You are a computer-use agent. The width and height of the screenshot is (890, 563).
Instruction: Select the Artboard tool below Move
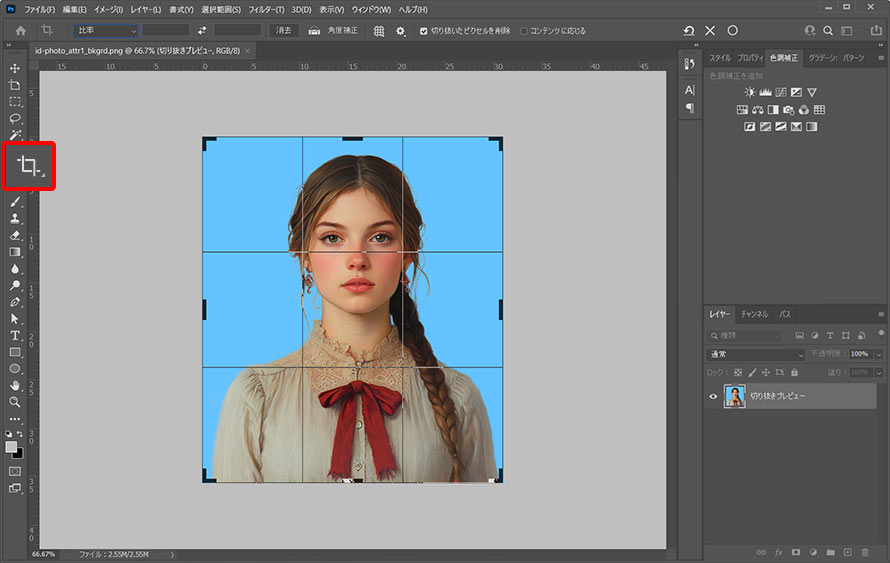(15, 85)
